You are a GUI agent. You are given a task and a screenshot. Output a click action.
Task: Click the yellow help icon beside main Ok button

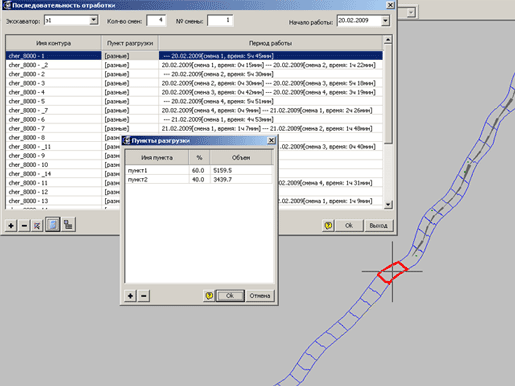click(x=328, y=226)
